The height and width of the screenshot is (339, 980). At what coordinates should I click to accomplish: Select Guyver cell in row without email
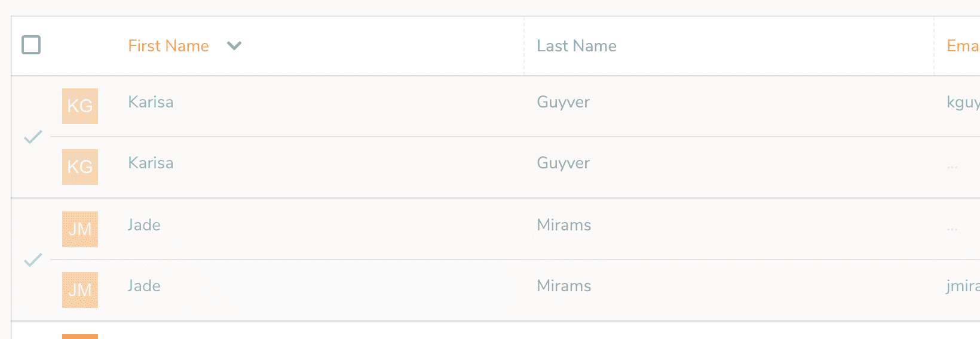pyautogui.click(x=563, y=164)
